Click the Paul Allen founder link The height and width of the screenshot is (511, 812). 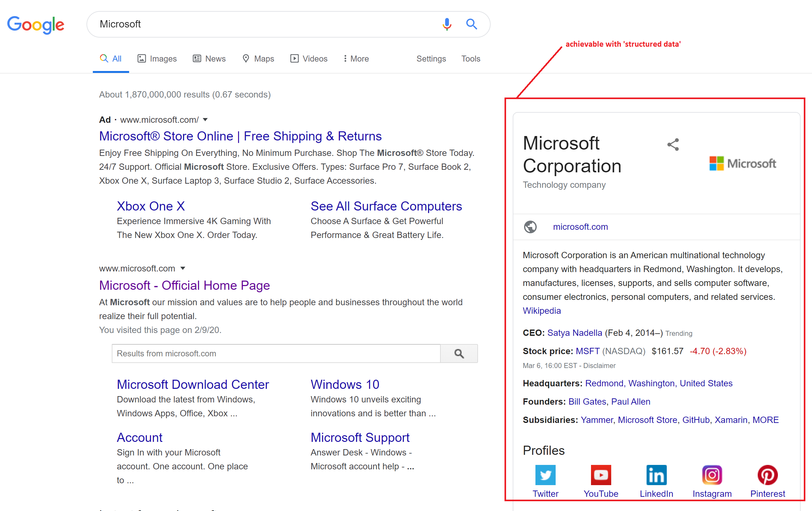pos(630,401)
